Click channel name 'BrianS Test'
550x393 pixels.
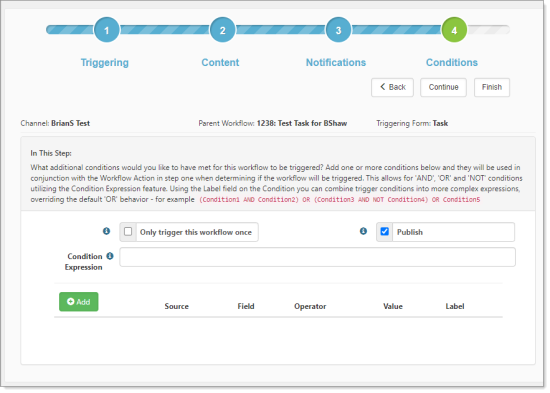pyautogui.click(x=71, y=124)
